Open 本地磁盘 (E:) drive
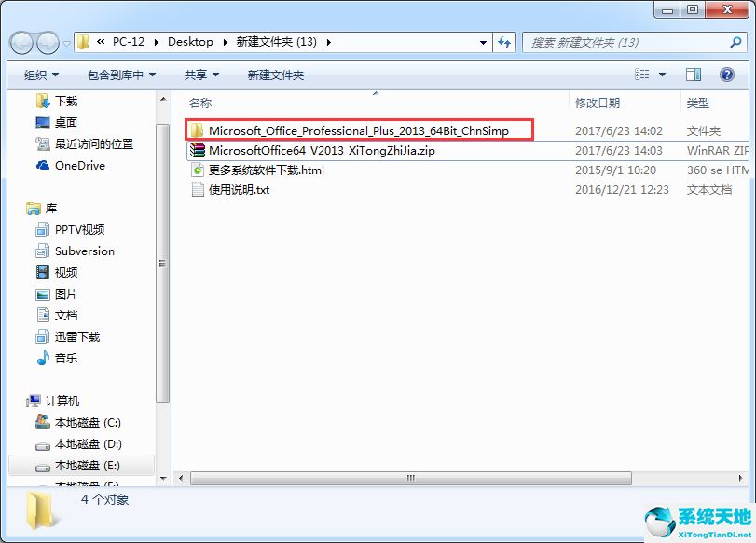 pyautogui.click(x=88, y=466)
